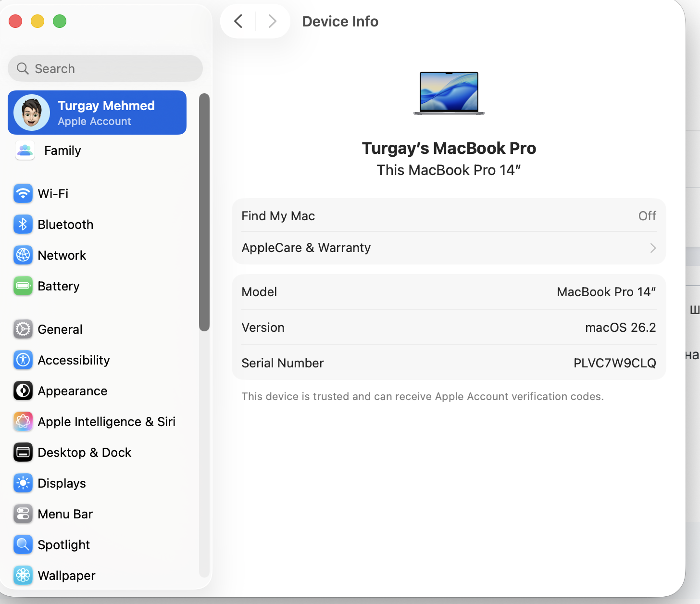Click the MacBook Pro device thumbnail

click(449, 93)
